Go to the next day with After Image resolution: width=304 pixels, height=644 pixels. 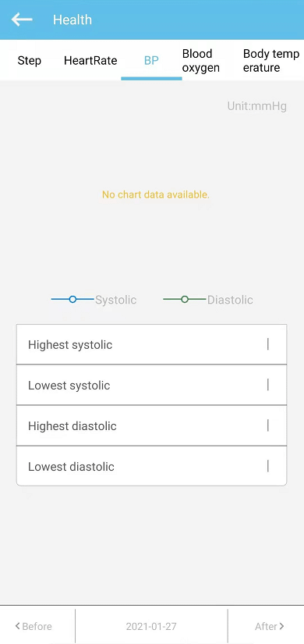[x=270, y=626]
